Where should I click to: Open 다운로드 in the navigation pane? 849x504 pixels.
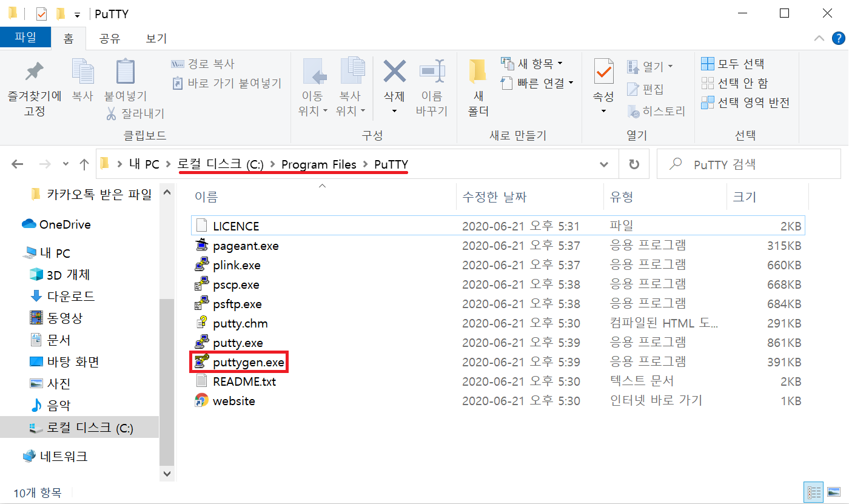(62, 296)
